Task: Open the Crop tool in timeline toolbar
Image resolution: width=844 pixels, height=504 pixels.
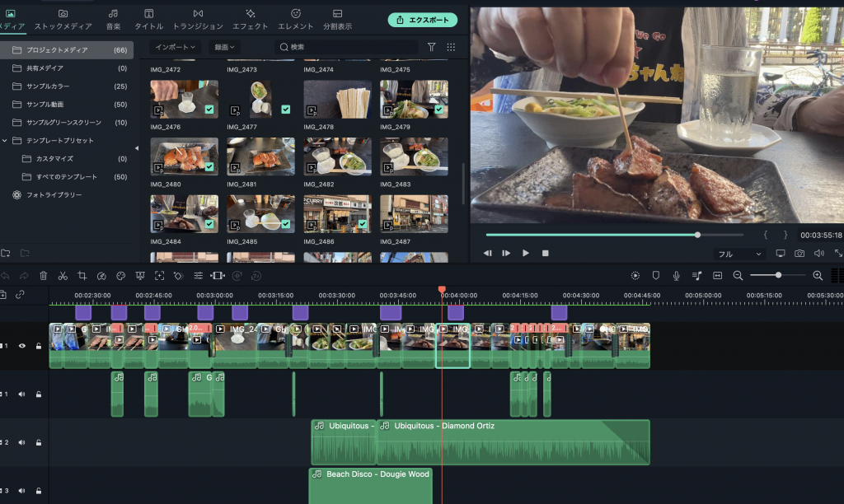Action: 82,276
